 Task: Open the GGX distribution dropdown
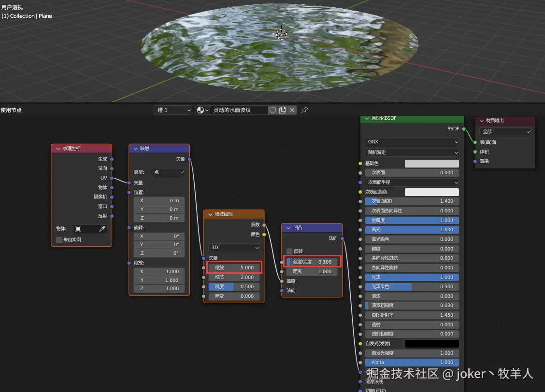point(412,142)
